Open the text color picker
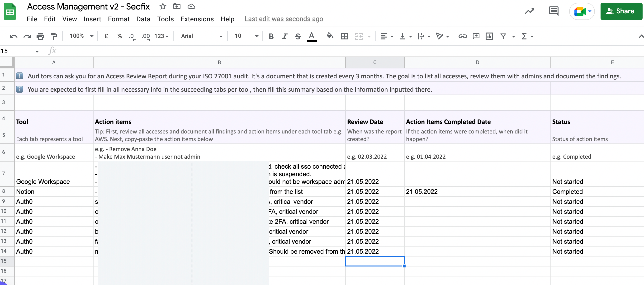Screen dimensions: 644x285 point(312,36)
